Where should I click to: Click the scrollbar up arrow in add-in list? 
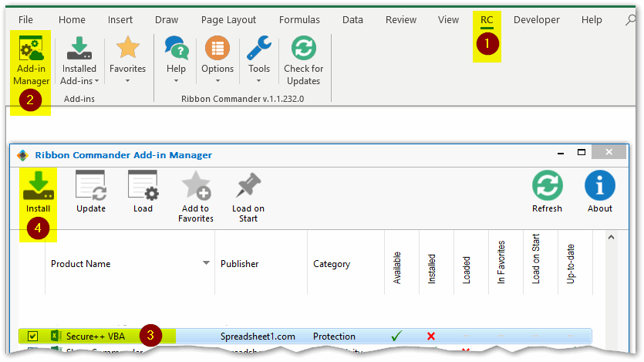point(611,237)
